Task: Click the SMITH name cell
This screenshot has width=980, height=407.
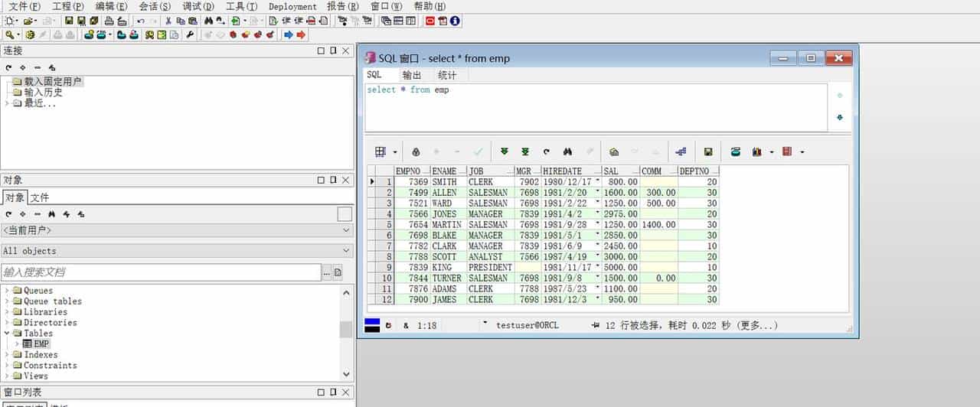Action: click(448, 182)
